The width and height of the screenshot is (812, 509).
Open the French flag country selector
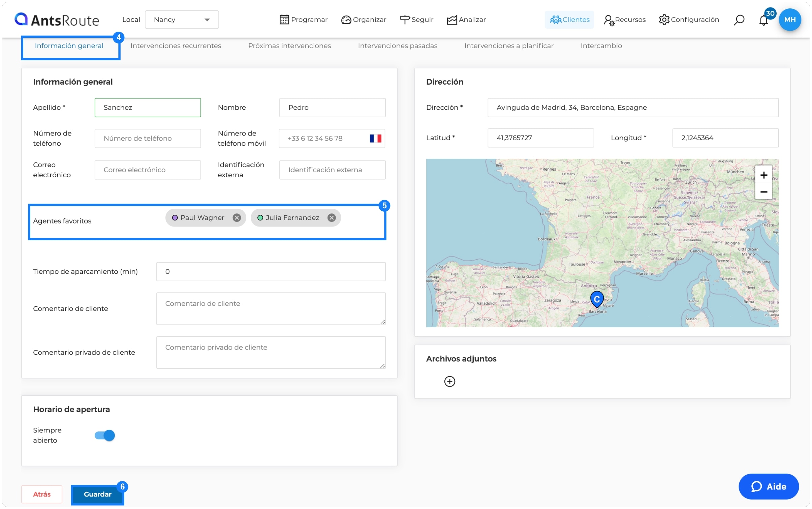coord(375,138)
